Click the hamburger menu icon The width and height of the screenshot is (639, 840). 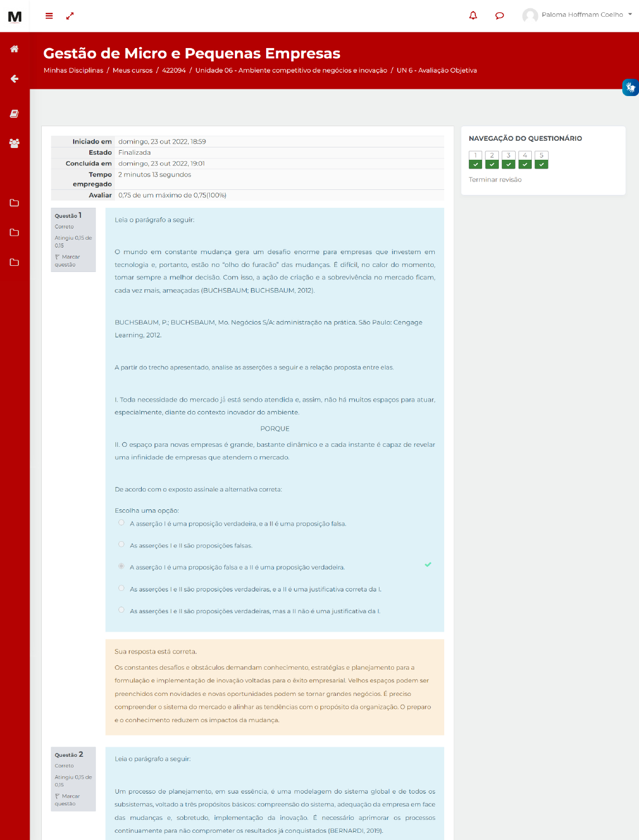49,16
